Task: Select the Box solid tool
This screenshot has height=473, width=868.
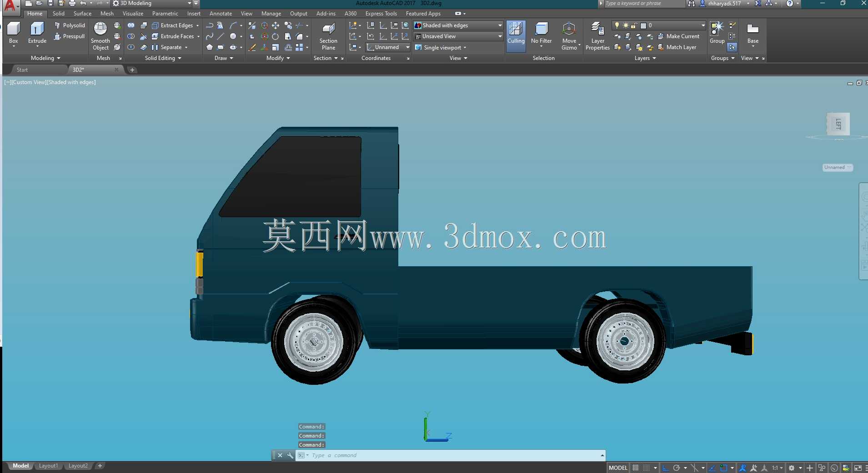Action: tap(14, 34)
